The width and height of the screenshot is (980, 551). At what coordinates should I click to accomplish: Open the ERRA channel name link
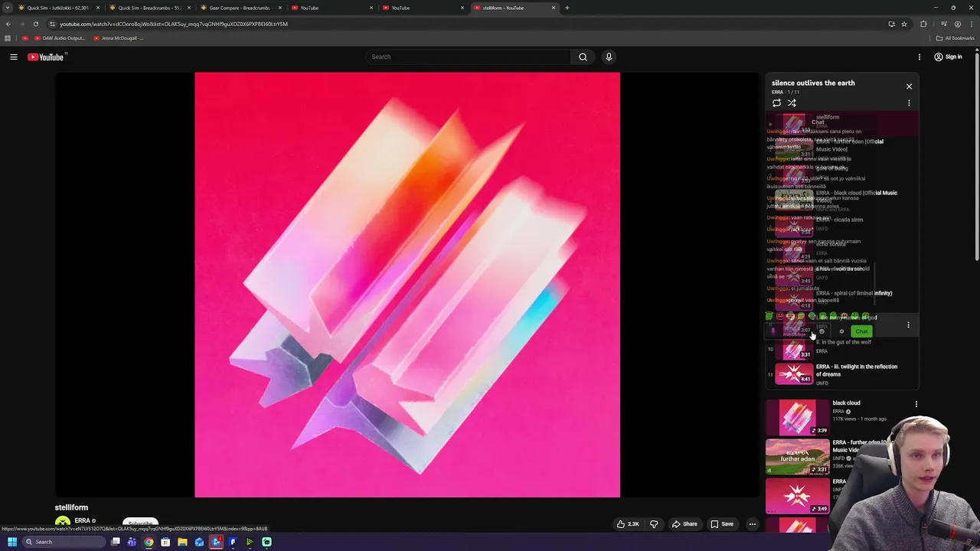pos(82,520)
